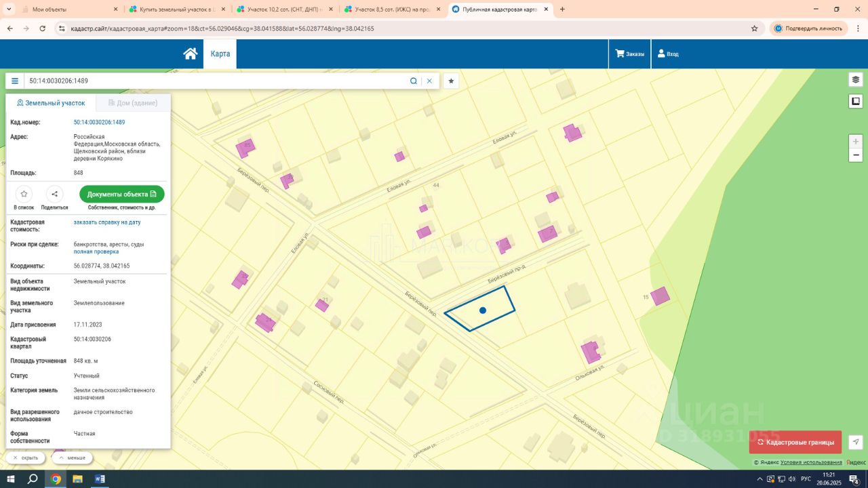The width and height of the screenshot is (868, 488).
Task: Toggle the measurement tool square icon
Action: [x=856, y=102]
